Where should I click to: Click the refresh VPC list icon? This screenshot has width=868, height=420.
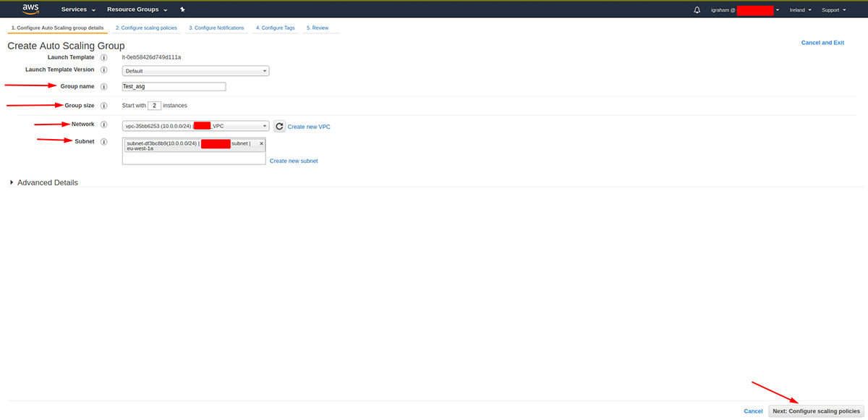(x=279, y=125)
